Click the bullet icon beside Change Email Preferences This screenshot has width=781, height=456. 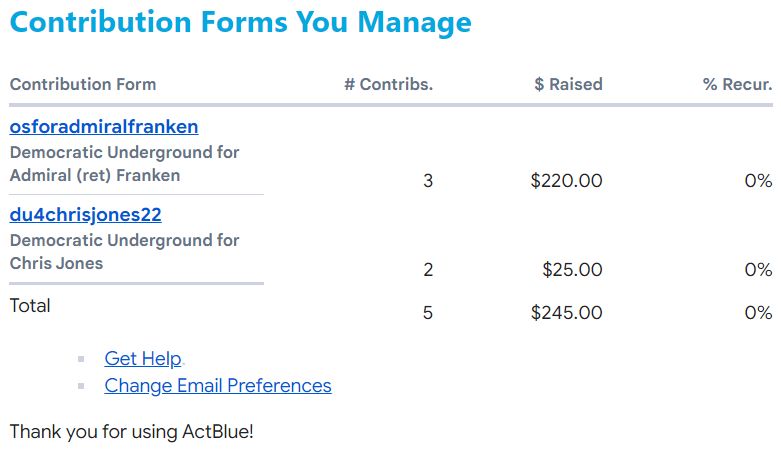81,386
